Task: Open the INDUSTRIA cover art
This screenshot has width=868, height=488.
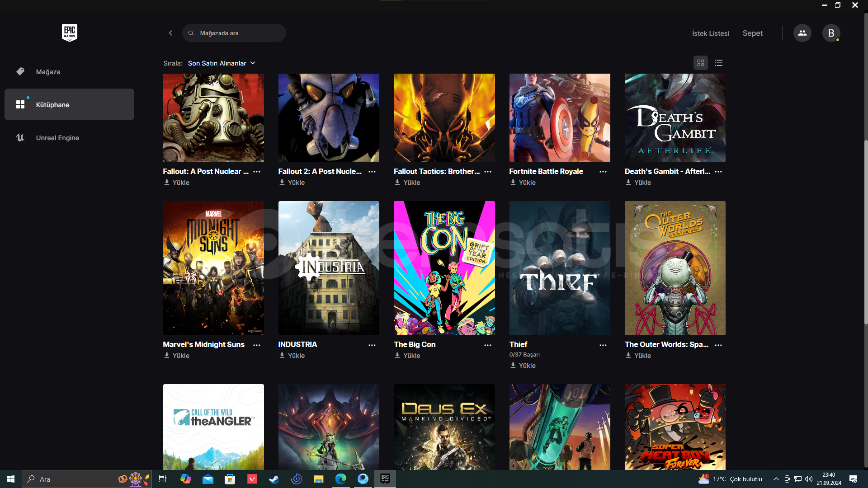Action: point(329,268)
